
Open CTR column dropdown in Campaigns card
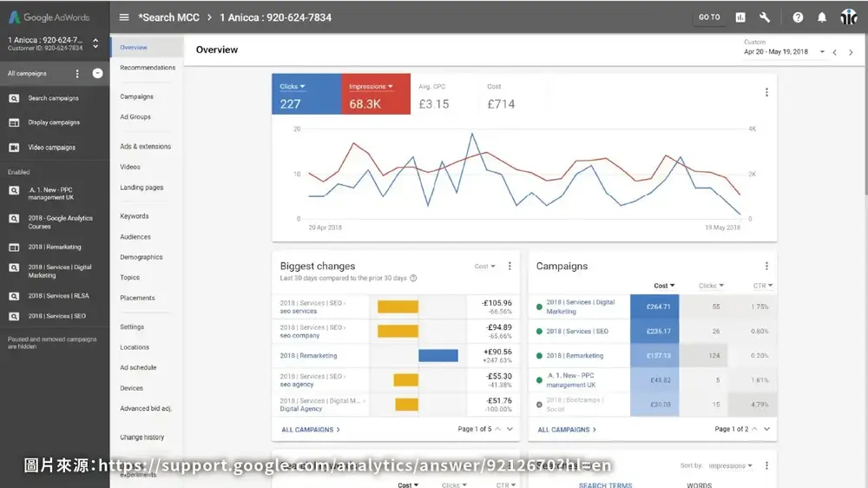[762, 286]
